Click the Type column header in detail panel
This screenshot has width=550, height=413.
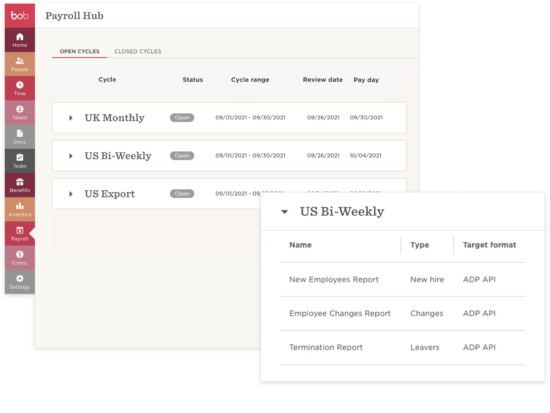point(420,245)
